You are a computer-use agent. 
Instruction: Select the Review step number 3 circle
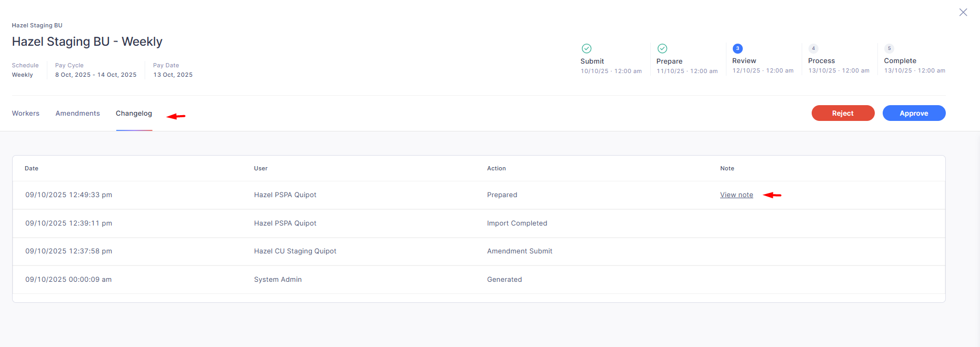737,48
